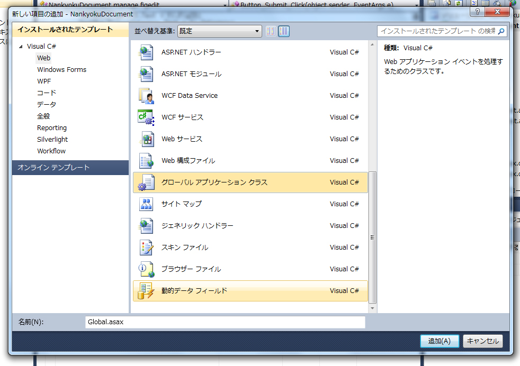This screenshot has height=366, width=520.
Task: Click the 名前(N) input field
Action: (225, 322)
